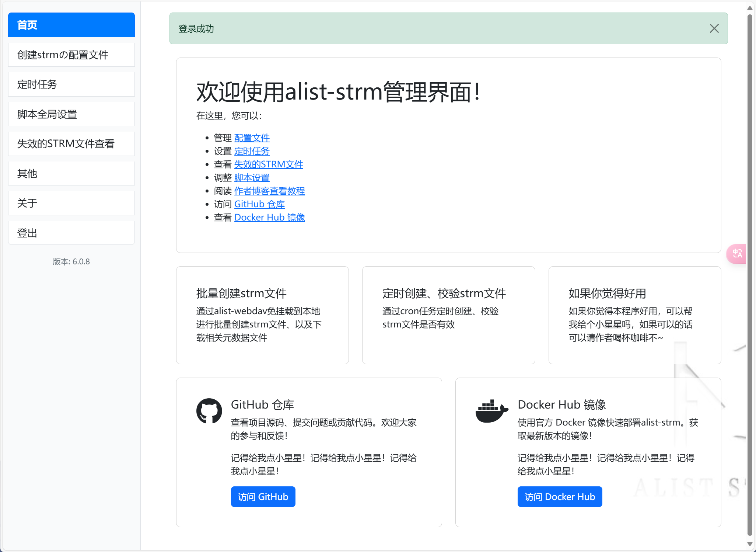Image resolution: width=756 pixels, height=552 pixels.
Task: Expand 其他 sidebar item
Action: [x=71, y=173]
